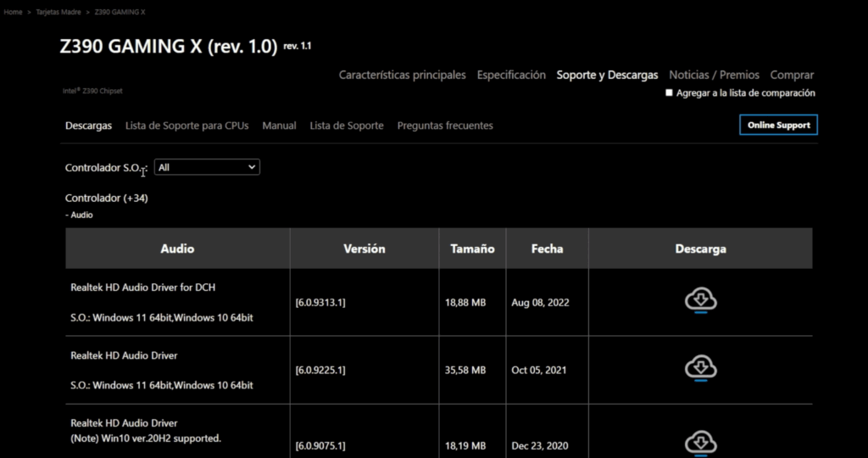
Task: Select Soporte y Descargas tab
Action: [607, 75]
